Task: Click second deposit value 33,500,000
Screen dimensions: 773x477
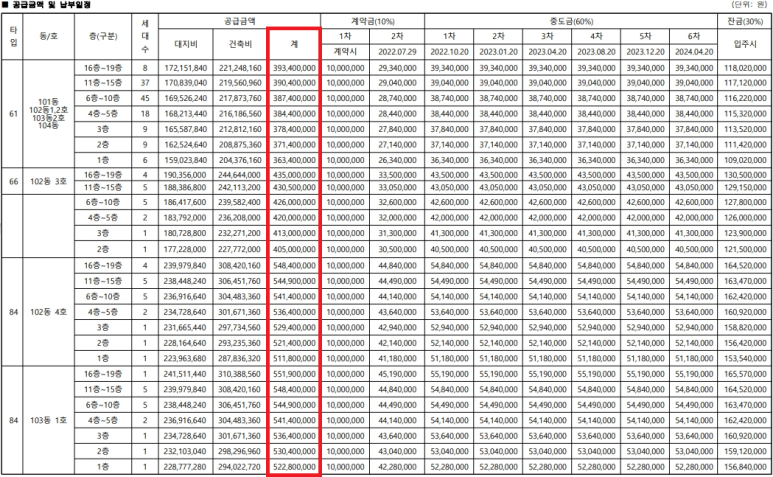Action: [397, 175]
